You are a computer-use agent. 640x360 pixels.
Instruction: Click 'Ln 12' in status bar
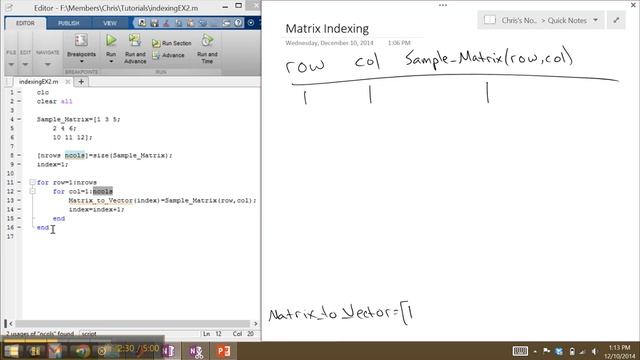tap(212, 334)
